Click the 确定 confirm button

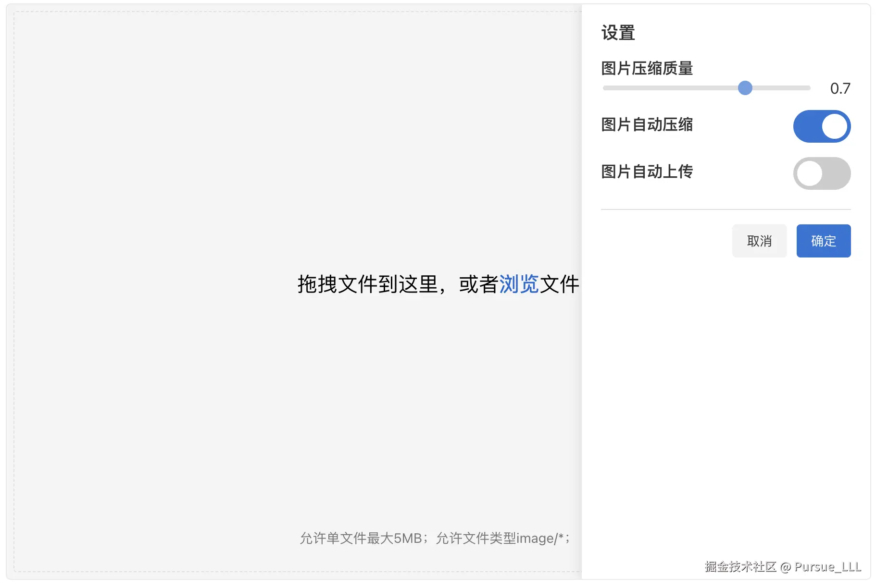coord(823,241)
